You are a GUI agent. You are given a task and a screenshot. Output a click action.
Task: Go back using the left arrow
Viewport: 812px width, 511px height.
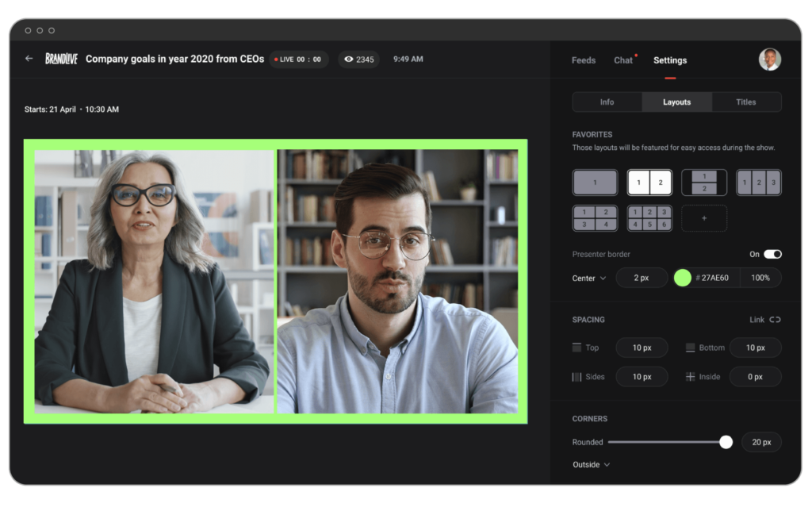click(29, 59)
